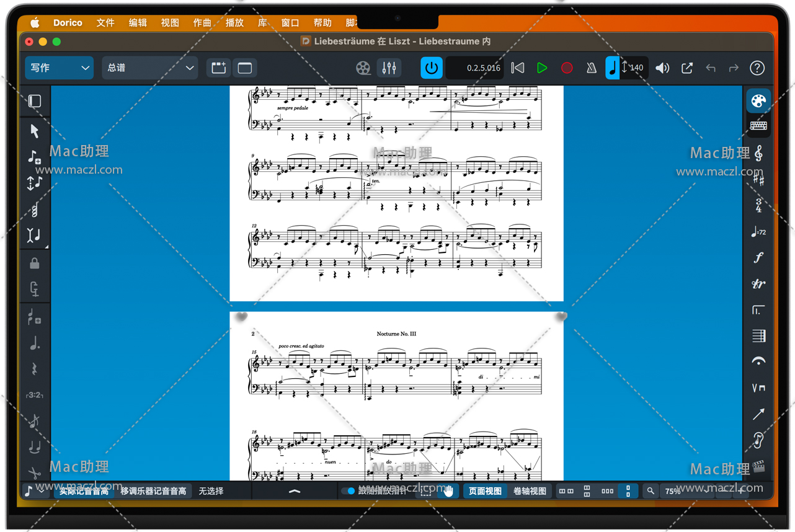Open the Bars and Barlines panel
795x532 pixels.
coord(758,336)
